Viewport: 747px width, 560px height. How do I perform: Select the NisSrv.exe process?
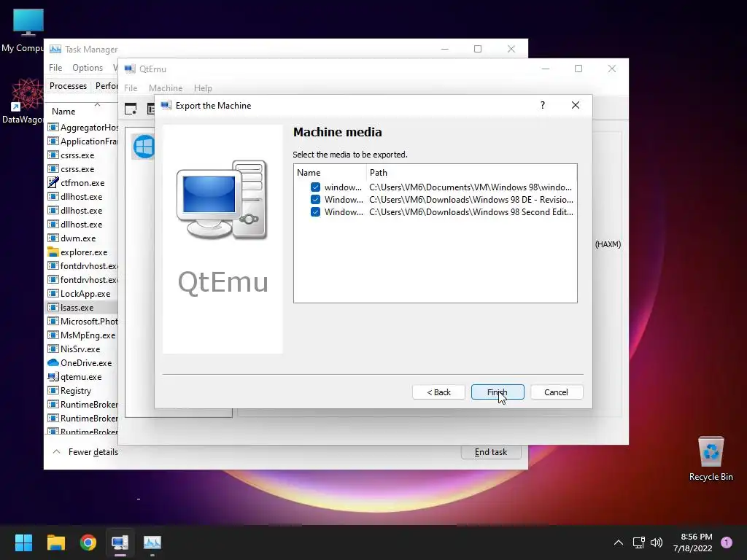tap(82, 349)
